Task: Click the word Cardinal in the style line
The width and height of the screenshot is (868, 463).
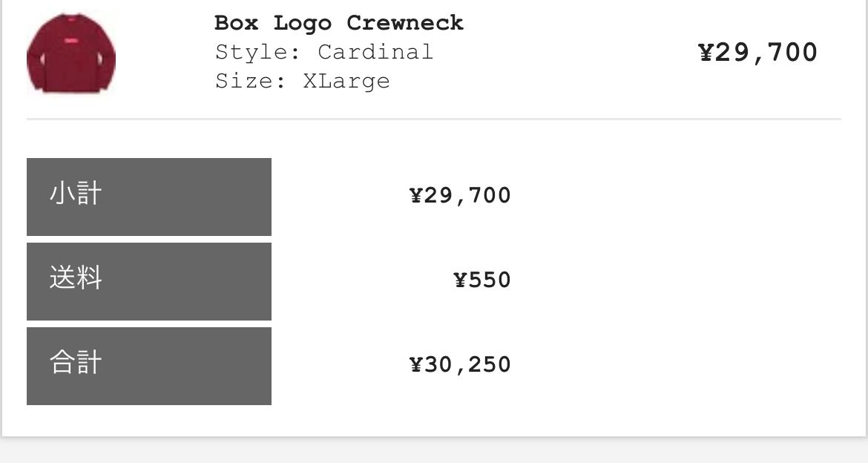Action: pyautogui.click(x=375, y=52)
